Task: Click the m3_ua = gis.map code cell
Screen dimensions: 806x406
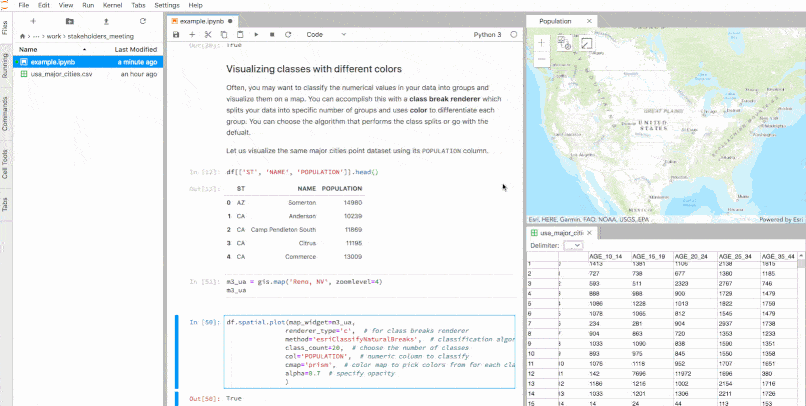Action: [x=369, y=286]
